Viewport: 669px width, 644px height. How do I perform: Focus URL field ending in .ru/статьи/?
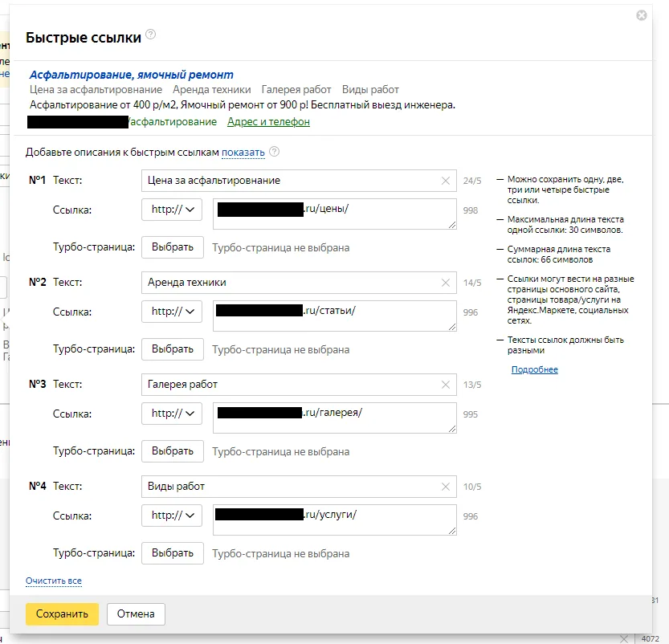coord(335,316)
